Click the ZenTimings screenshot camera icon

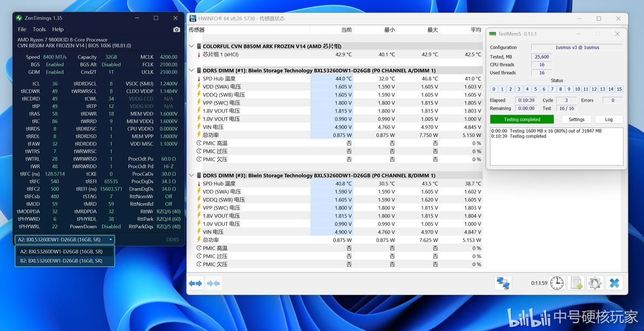tap(177, 30)
